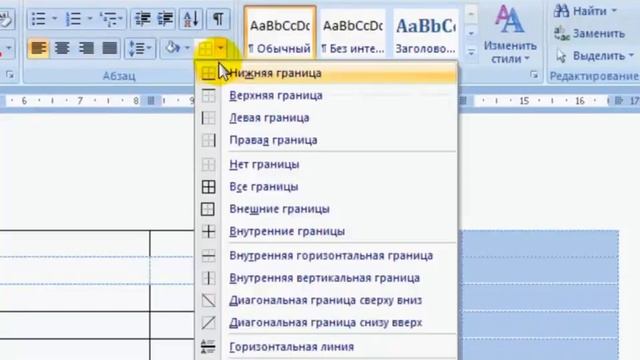640x360 pixels.
Task: Increase paragraph indent
Action: 165,19
